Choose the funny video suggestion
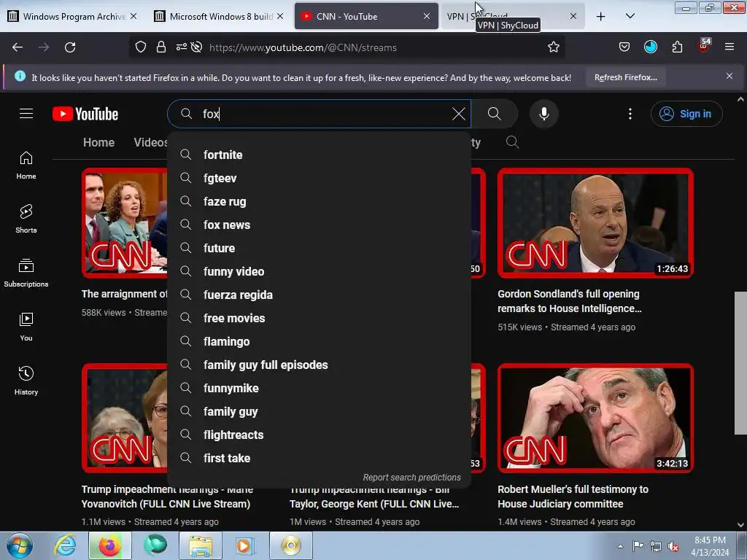Image resolution: width=747 pixels, height=560 pixels. click(x=320, y=271)
